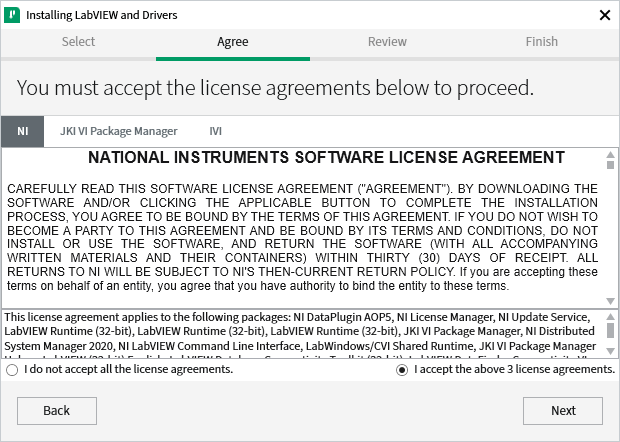Close the Installing LabVIEW and Drivers window
This screenshot has height=442, width=620.
[604, 15]
